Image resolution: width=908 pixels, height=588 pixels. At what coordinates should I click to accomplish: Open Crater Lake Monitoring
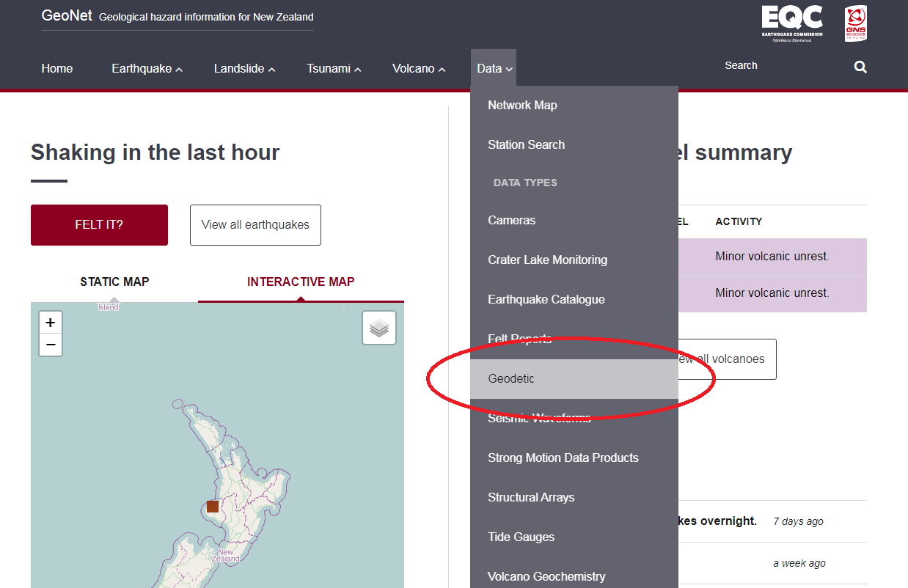[574, 260]
